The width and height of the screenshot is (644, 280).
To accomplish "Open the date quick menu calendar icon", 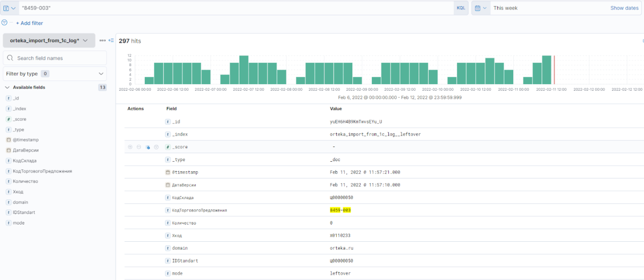I will coord(481,8).
